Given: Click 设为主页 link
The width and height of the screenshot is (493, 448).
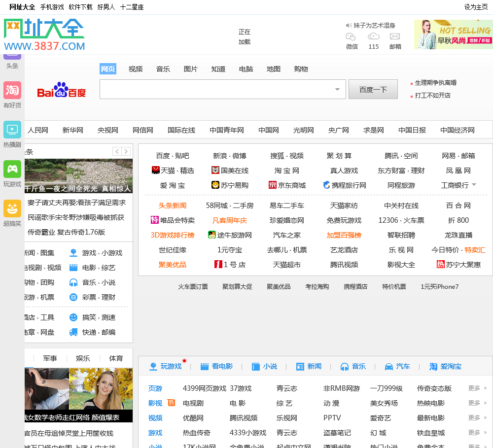Looking at the screenshot, I should pyautogui.click(x=476, y=7).
